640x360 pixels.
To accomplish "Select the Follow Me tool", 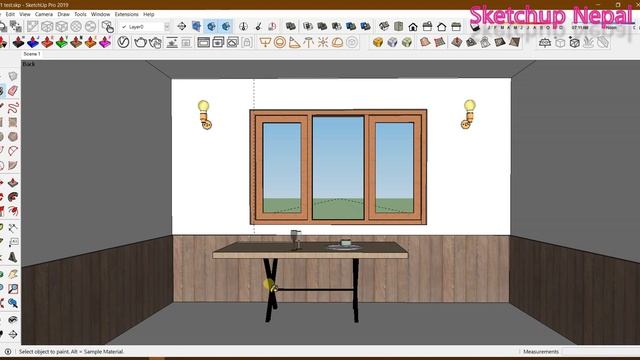I will (x=13, y=197).
